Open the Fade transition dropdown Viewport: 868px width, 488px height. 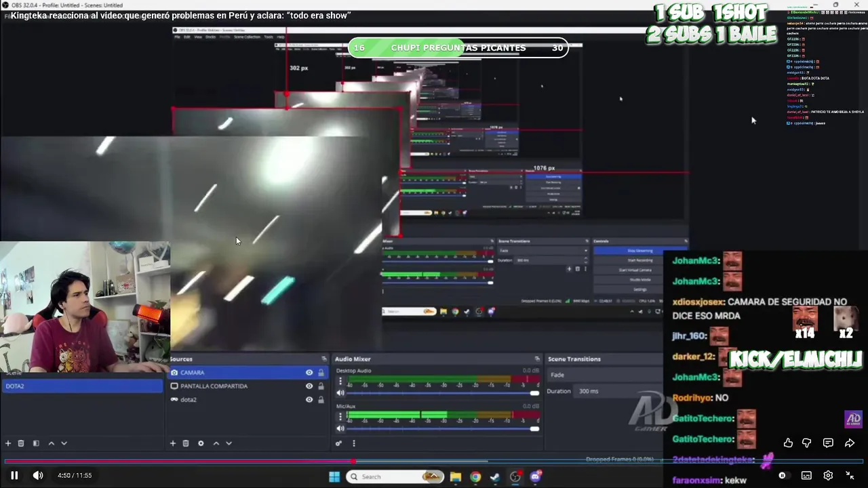(605, 375)
